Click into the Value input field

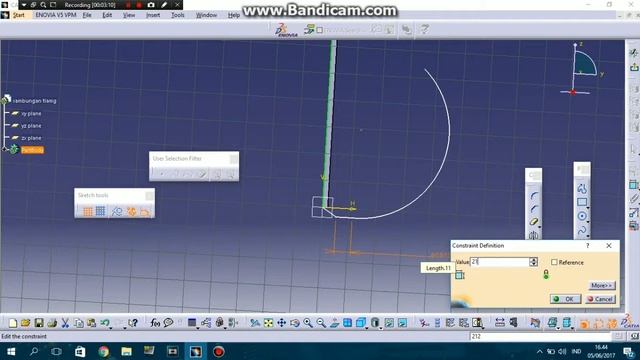pos(500,262)
